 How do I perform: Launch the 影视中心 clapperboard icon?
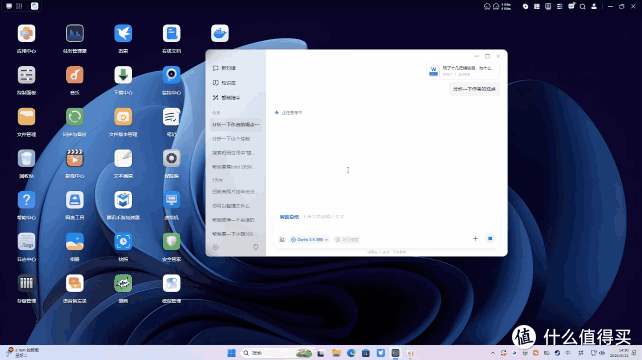[x=75, y=158]
